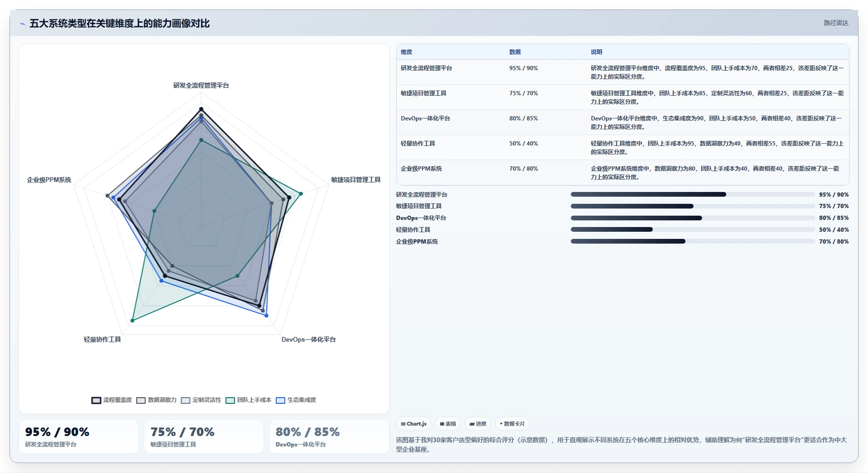Click the green data point near 轻量协作工具
Viewport: 868px width, 473px height.
coord(132,321)
